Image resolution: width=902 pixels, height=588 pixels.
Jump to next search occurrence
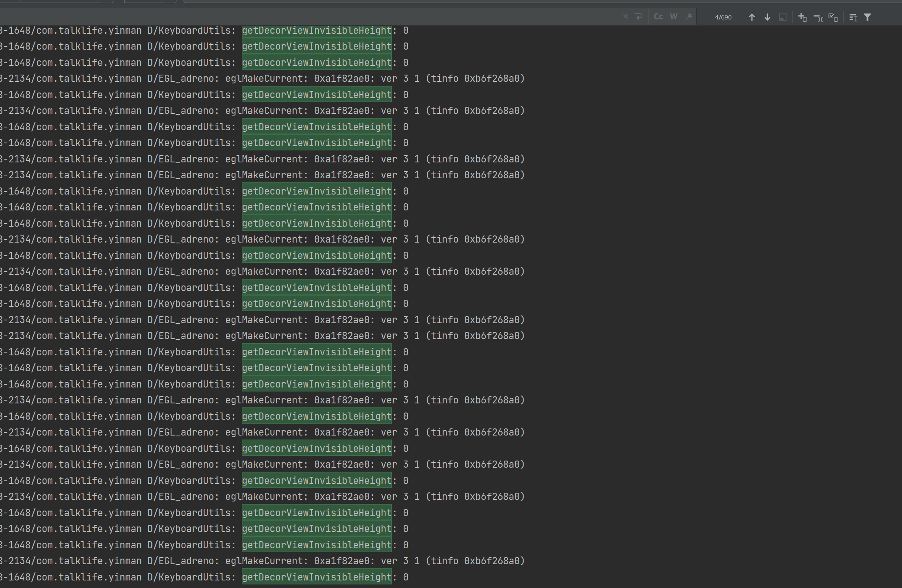tap(767, 17)
